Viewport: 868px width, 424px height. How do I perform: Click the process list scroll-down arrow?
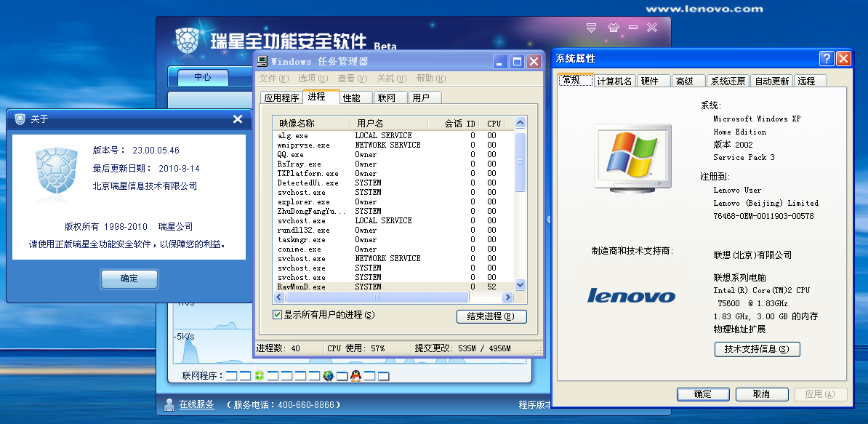[520, 284]
